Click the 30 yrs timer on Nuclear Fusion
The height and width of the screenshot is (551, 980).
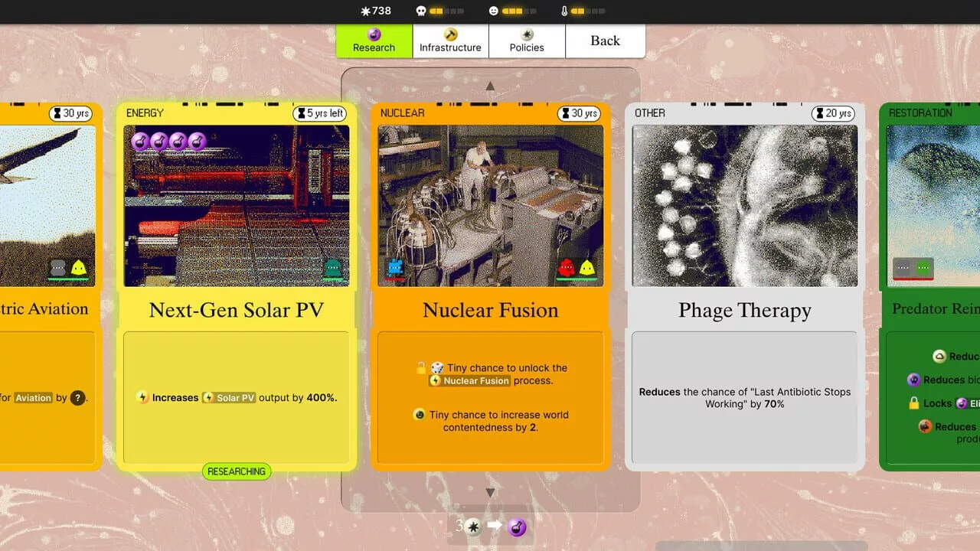click(x=579, y=113)
